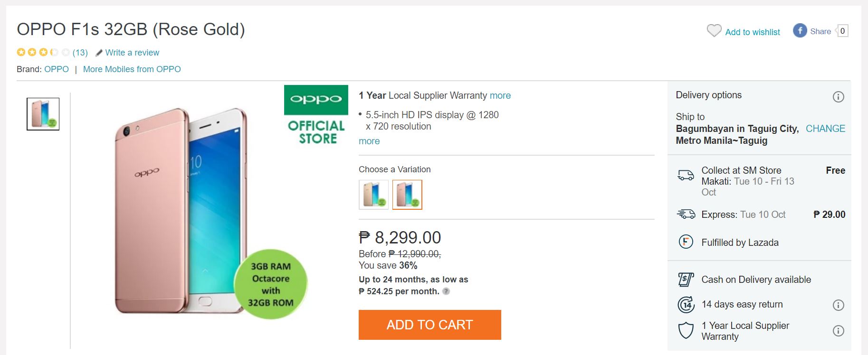The image size is (868, 355).
Task: Click the pencil icon beside Write a review
Action: [99, 53]
